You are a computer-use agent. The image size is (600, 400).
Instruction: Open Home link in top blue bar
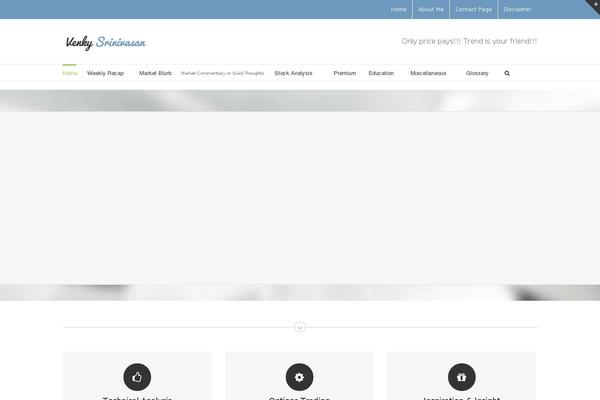point(398,10)
